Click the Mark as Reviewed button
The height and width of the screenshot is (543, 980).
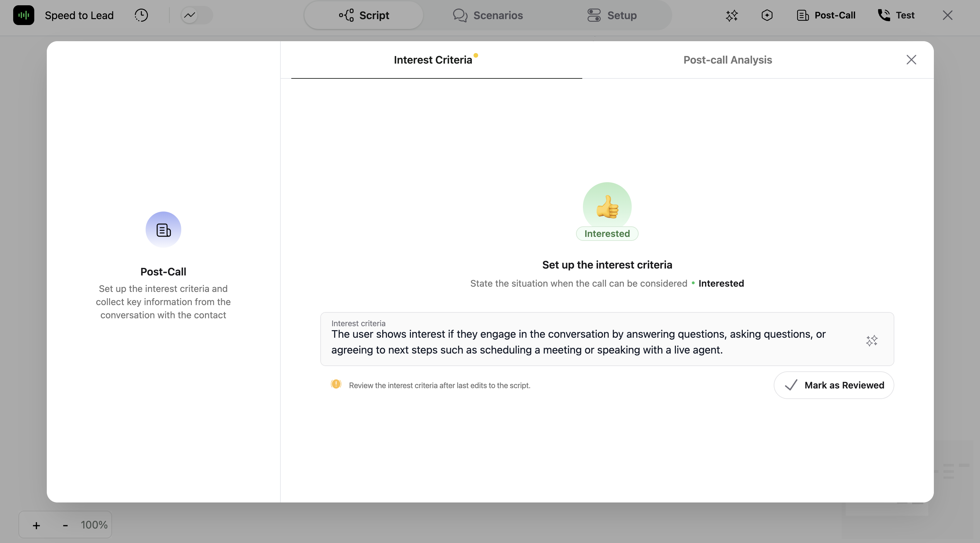pyautogui.click(x=833, y=385)
